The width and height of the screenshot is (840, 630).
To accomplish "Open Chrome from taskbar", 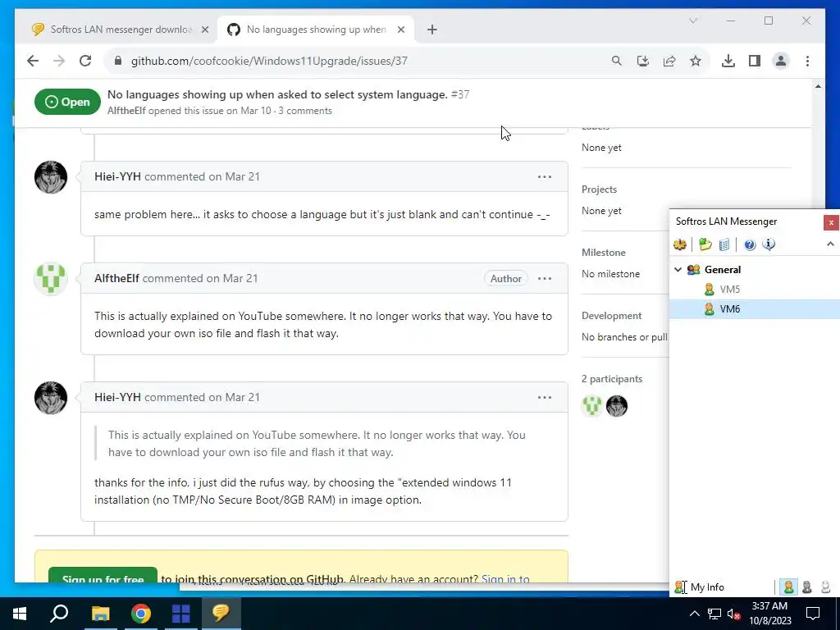I will (x=140, y=614).
